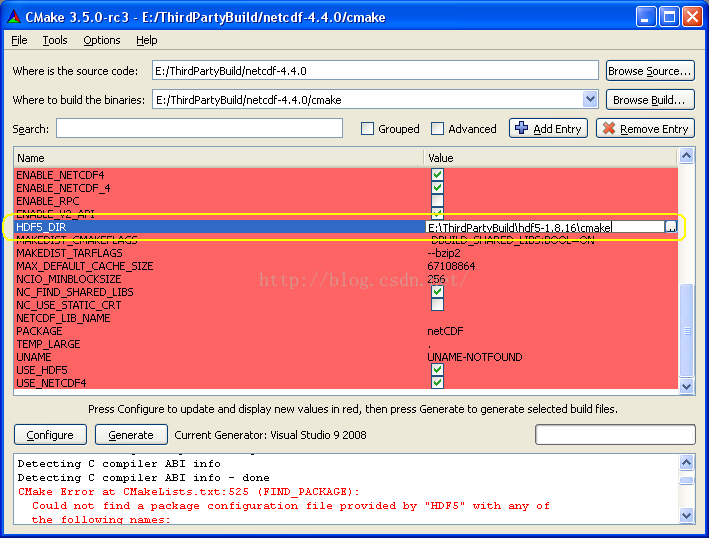Select the PACKAGE row name
709x538 pixels.
39,331
